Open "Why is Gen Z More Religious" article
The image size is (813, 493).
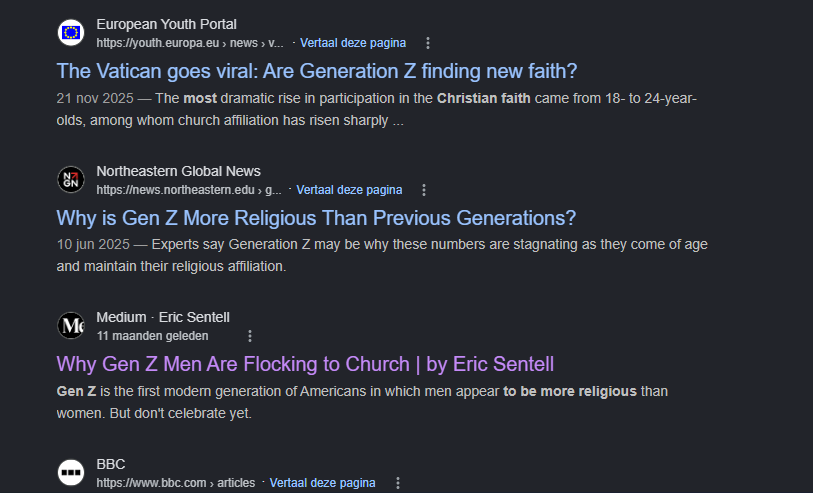click(316, 218)
